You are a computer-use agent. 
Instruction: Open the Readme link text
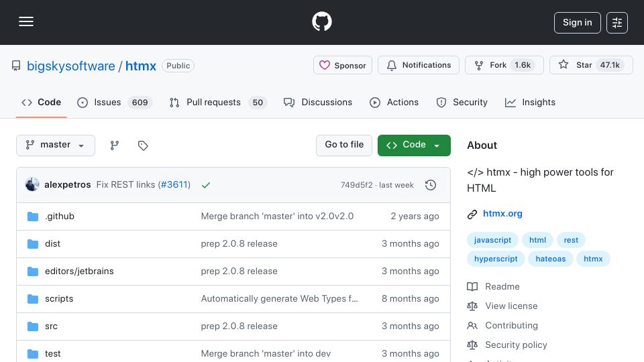coord(502,286)
